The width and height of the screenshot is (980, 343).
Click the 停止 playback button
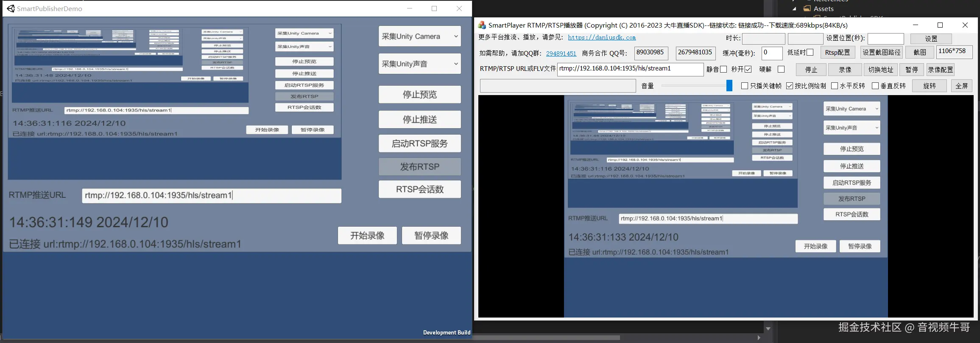(811, 70)
